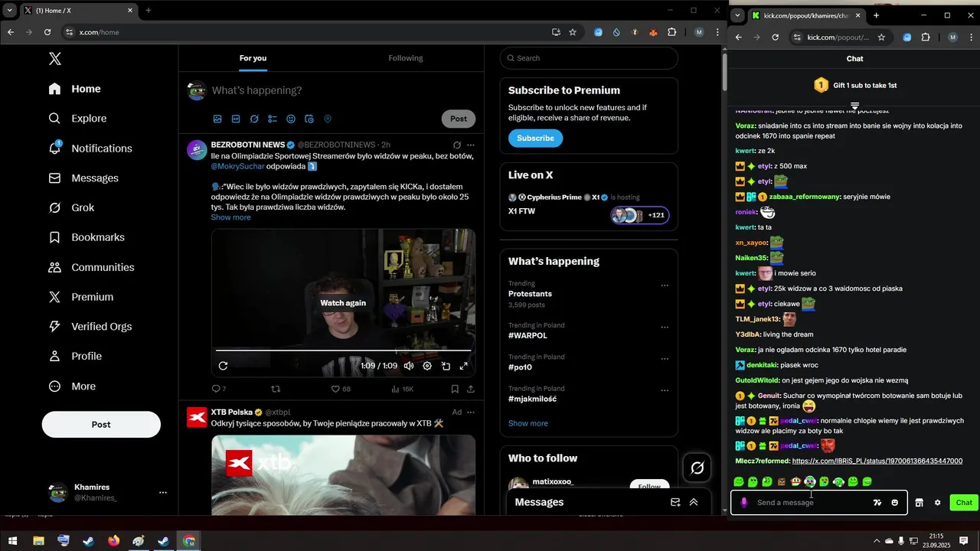The image size is (980, 551).
Task: Schedule the post with the calendar icon
Action: click(x=309, y=119)
